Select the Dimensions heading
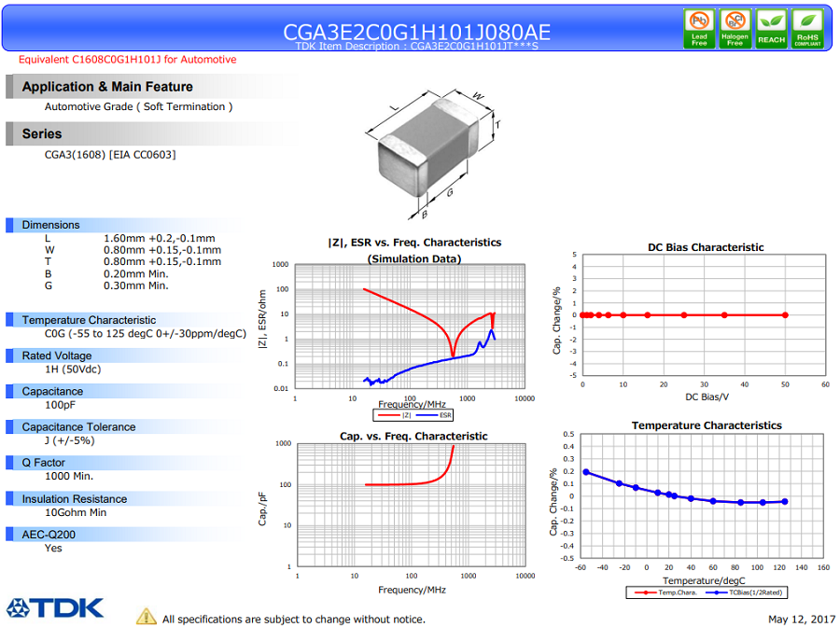840x627 pixels. pyautogui.click(x=51, y=225)
